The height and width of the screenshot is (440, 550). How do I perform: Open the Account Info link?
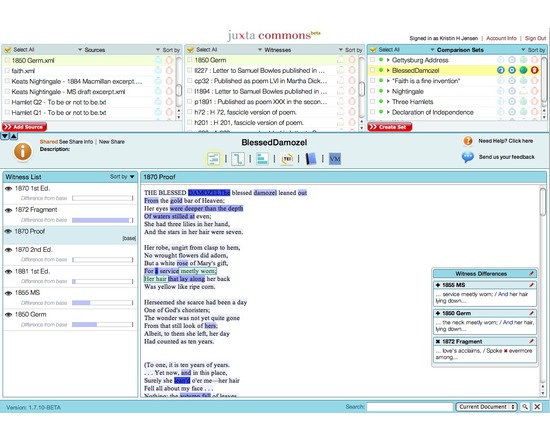(x=501, y=38)
